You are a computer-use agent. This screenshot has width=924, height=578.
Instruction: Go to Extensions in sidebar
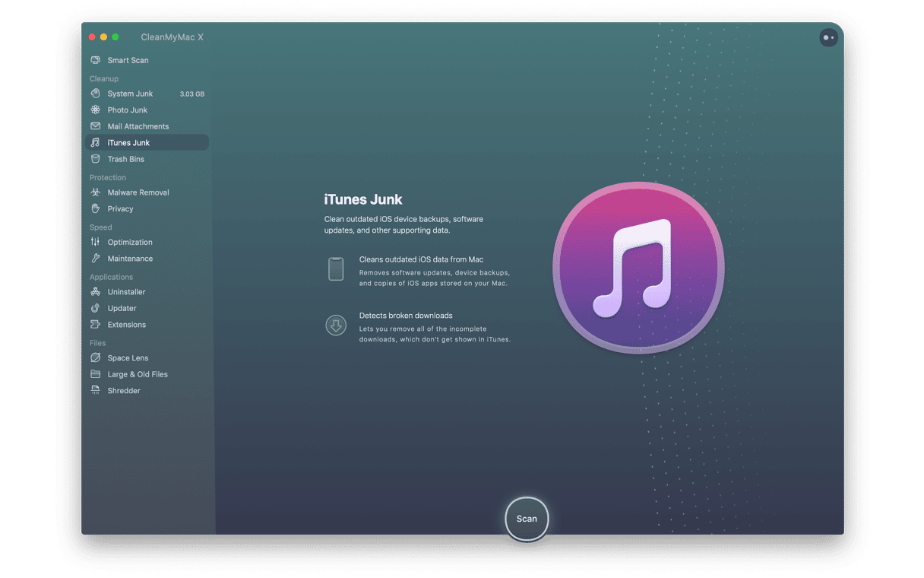click(x=126, y=325)
